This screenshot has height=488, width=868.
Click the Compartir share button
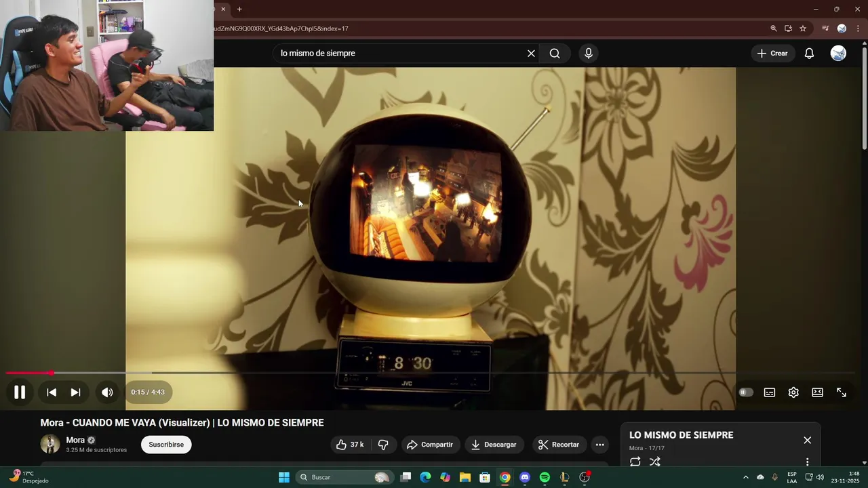[x=430, y=445]
